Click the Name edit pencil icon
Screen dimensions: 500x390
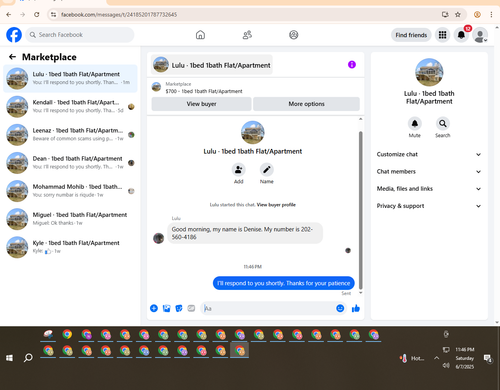coord(267,170)
